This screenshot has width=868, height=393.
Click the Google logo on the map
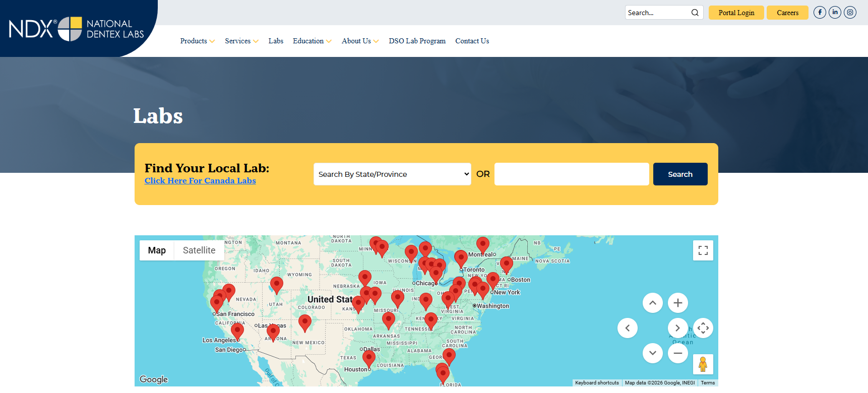coord(154,379)
